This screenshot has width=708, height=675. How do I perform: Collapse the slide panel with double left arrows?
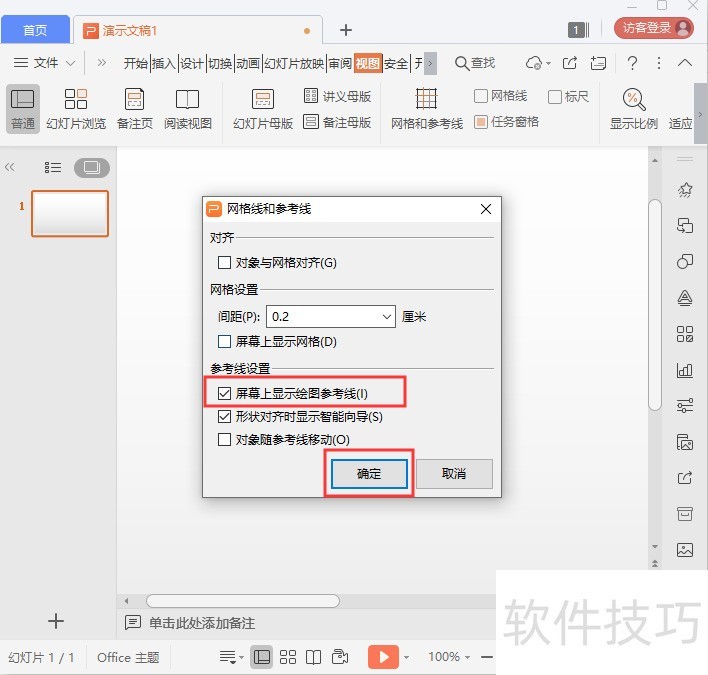click(x=9, y=168)
